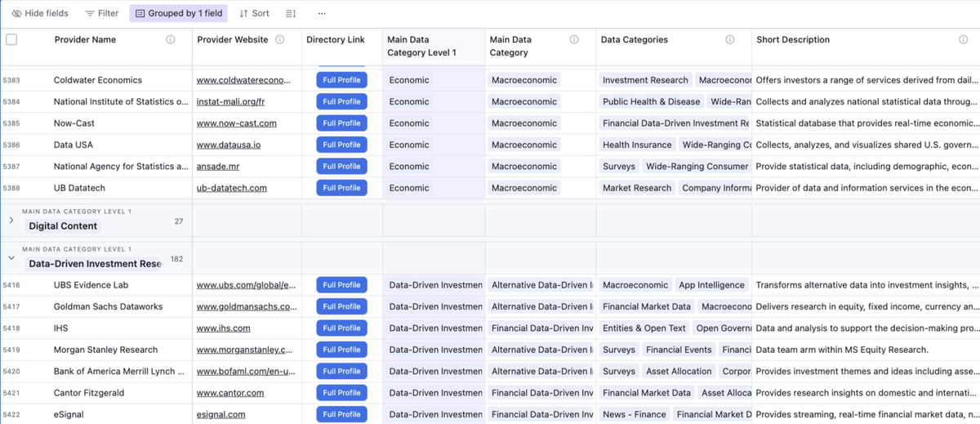Open the ub-datatech.com link

click(232, 187)
